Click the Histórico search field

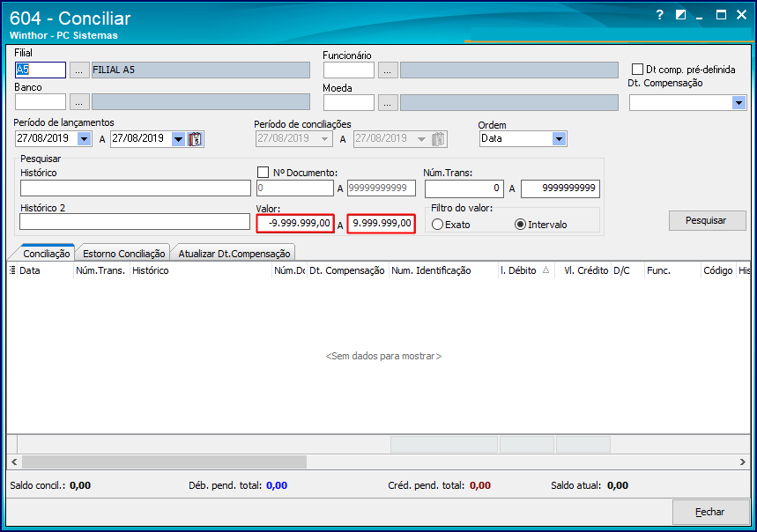136,188
